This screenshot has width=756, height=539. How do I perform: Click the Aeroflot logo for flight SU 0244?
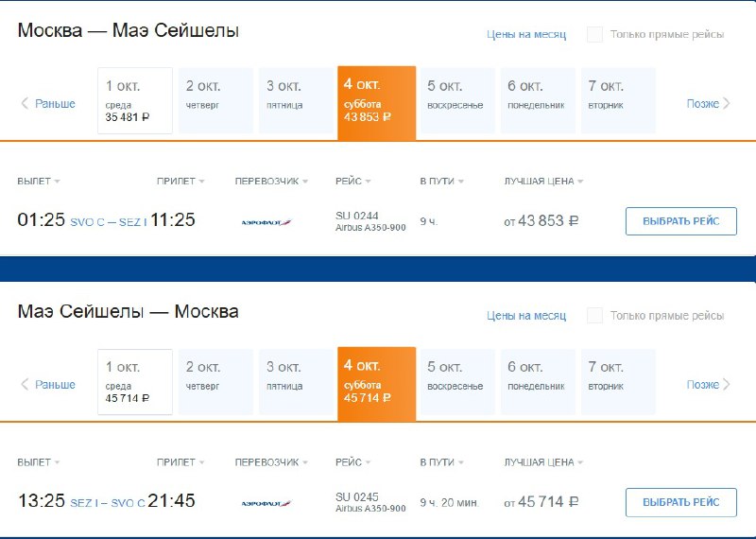[266, 222]
